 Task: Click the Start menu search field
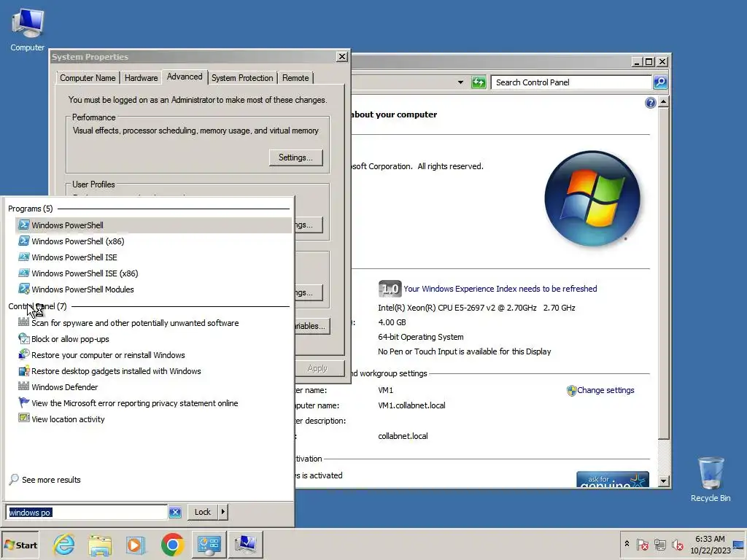click(x=87, y=513)
